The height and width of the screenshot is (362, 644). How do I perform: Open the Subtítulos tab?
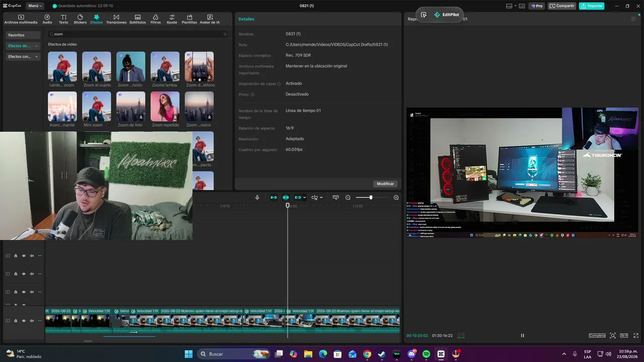(x=137, y=19)
